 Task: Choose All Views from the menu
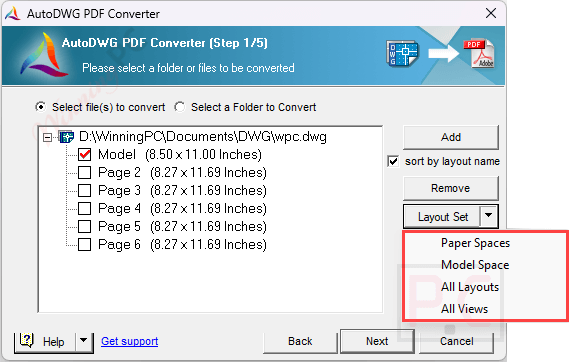point(464,309)
